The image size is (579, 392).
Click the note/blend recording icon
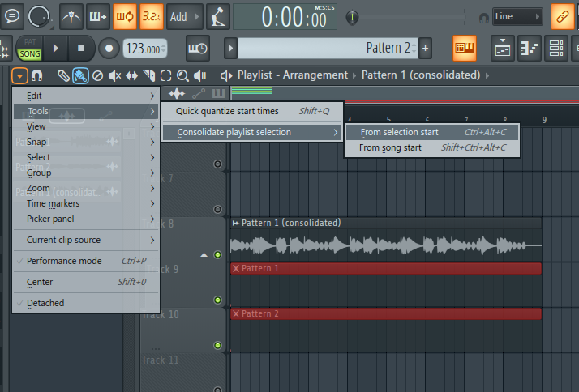point(218,16)
